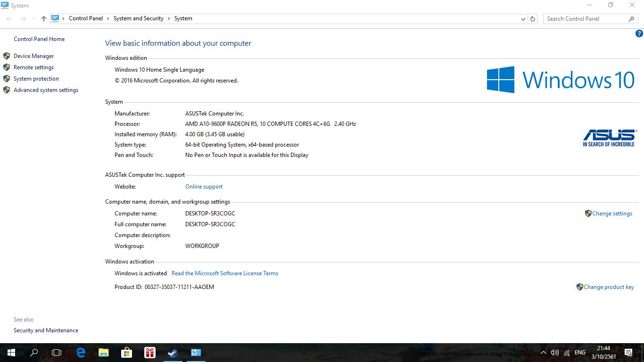Select Control Panel in the address breadcrumb

[x=86, y=18]
